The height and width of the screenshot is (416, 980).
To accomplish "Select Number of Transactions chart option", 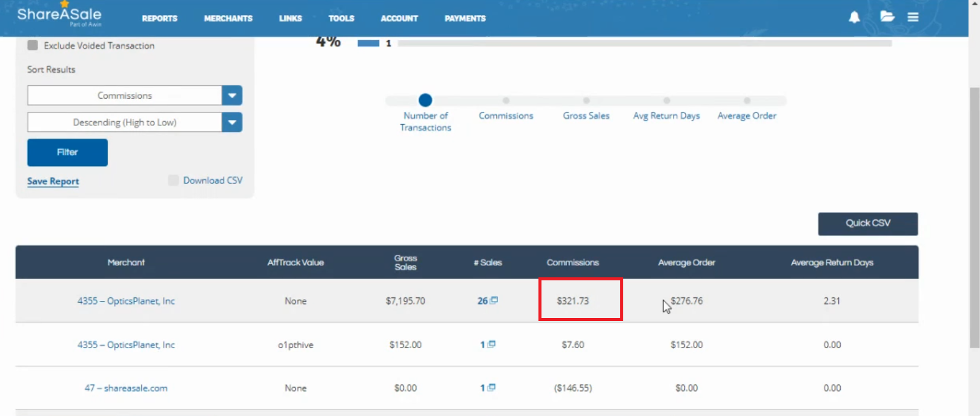I will coord(425,101).
